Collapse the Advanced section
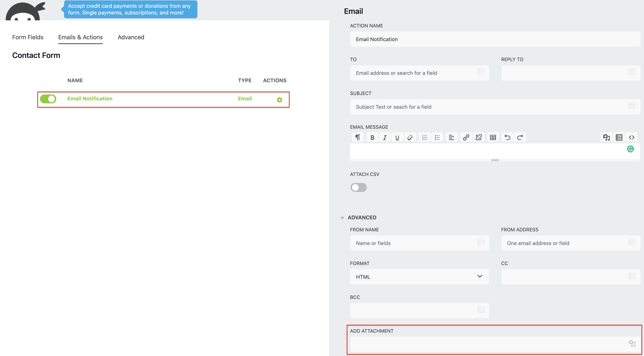Viewport: 644px width, 356px height. pyautogui.click(x=342, y=217)
